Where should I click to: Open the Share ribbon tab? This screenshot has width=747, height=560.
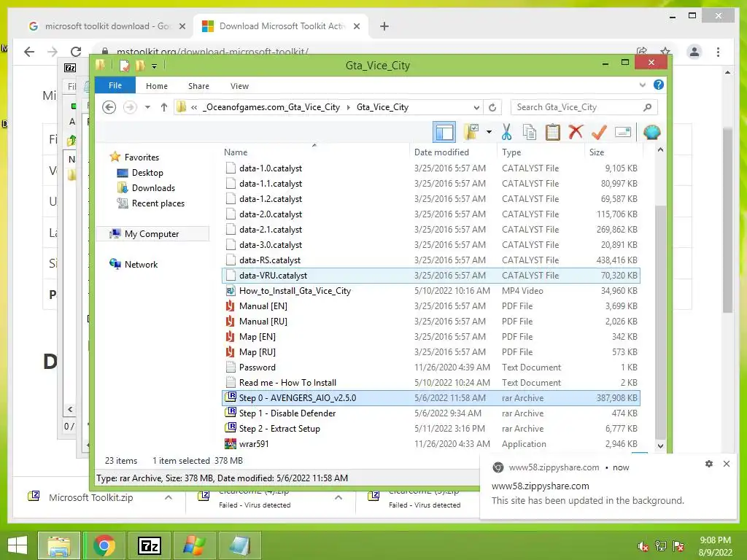coord(198,86)
